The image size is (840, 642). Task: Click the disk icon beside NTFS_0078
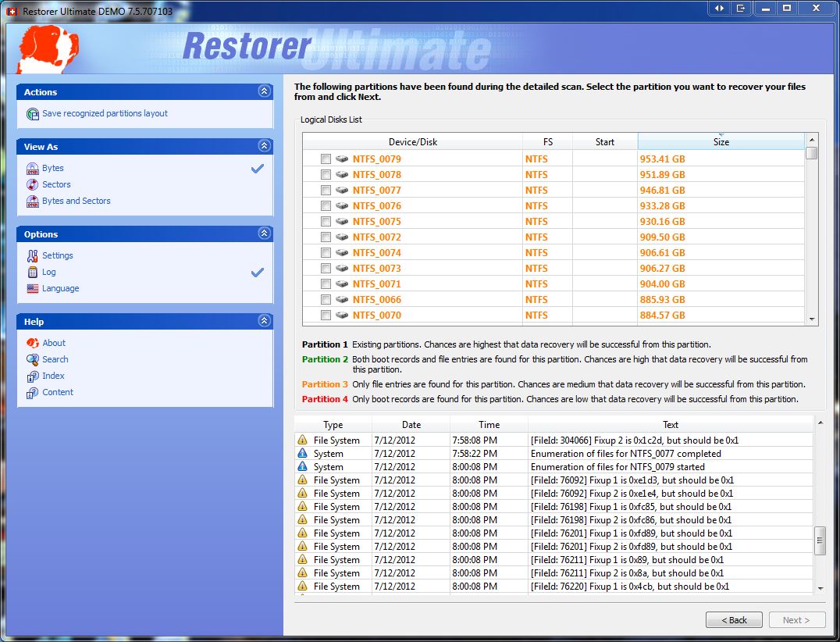(x=342, y=174)
